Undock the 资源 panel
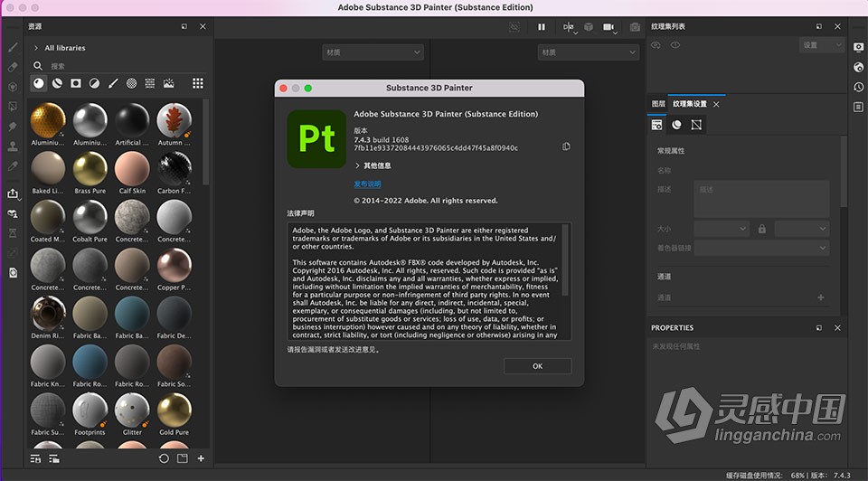This screenshot has height=481, width=868. coord(184,26)
